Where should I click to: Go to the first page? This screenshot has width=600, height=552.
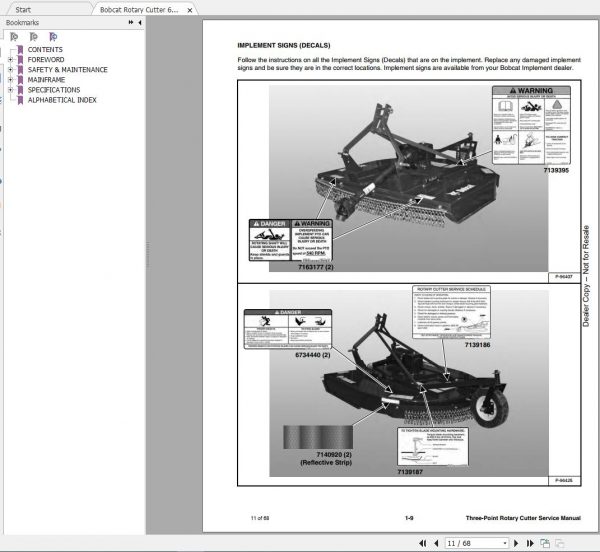coord(422,543)
